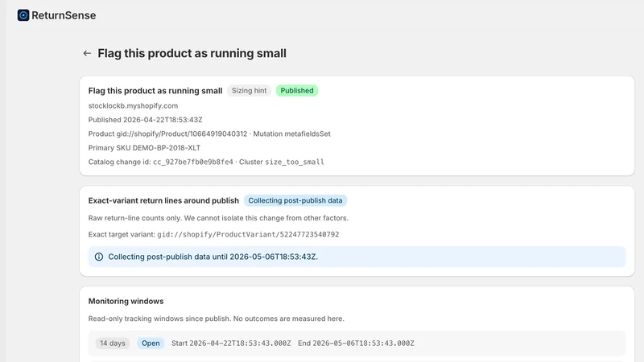
Task: Click the ProductVariant/52247723540792 gid
Action: (x=248, y=235)
